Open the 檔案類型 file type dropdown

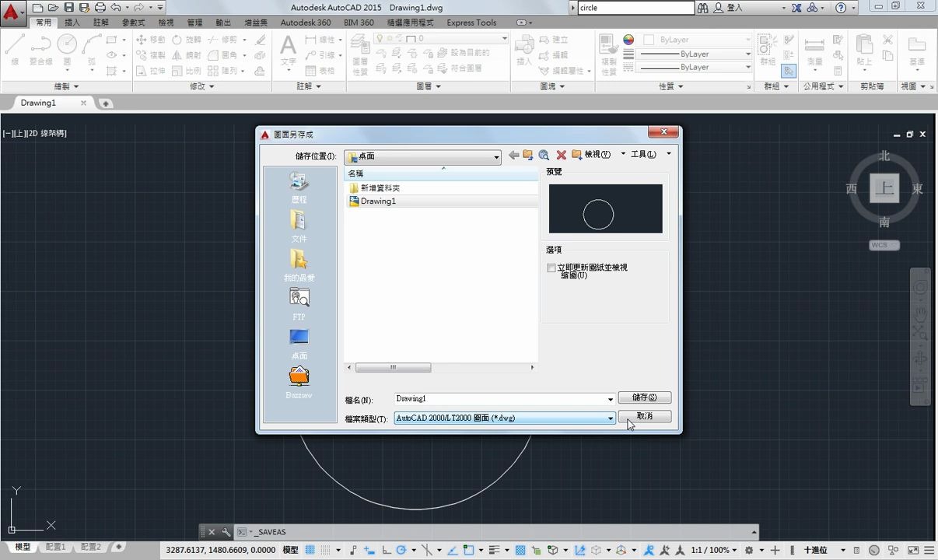tap(610, 418)
